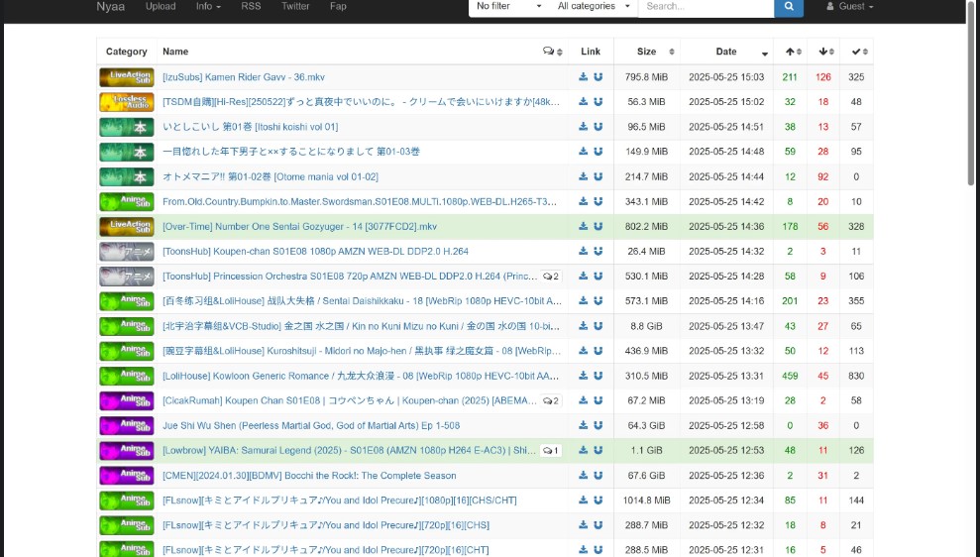This screenshot has height=557, width=980.
Task: Sort torrents by the Size column header
Action: pos(647,52)
